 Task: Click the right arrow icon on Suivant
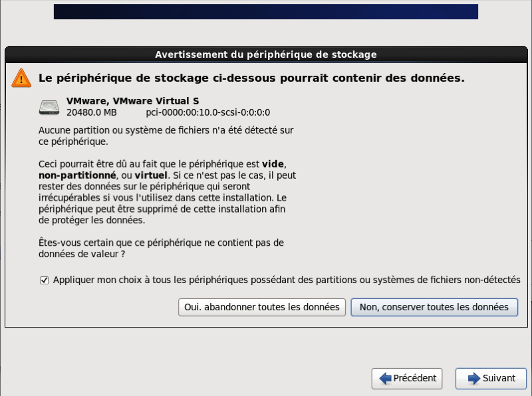point(474,378)
